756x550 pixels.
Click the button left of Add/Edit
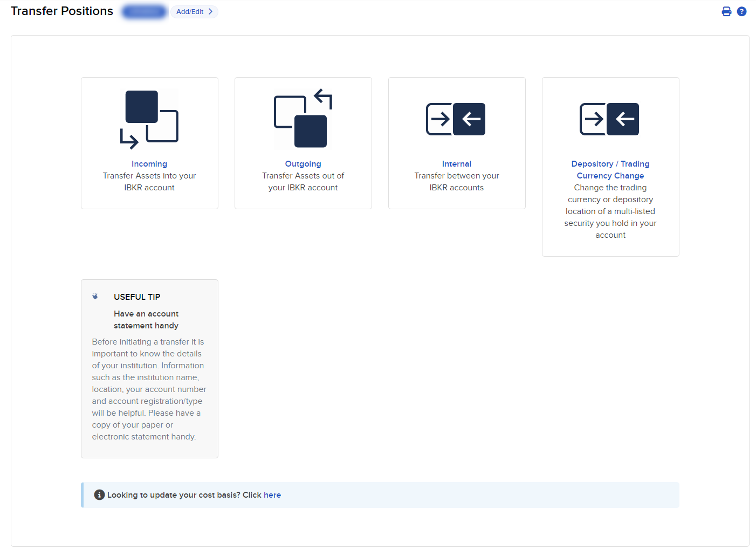tap(144, 11)
